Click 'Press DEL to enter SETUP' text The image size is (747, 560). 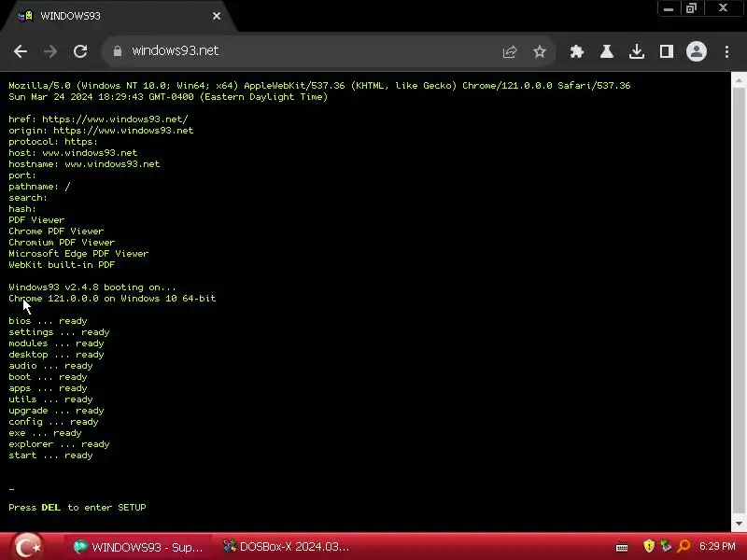point(78,507)
